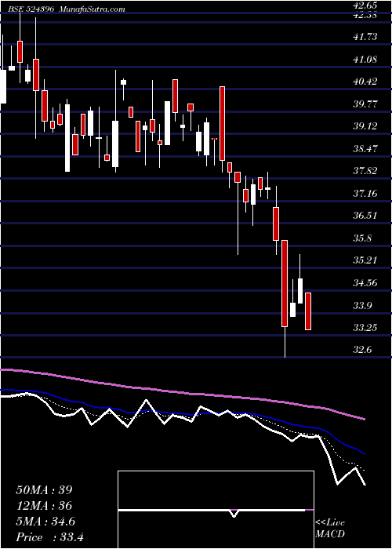This screenshot has height=549, width=392.
Task: Click the 35.21 price axis label
Action: 365,260
